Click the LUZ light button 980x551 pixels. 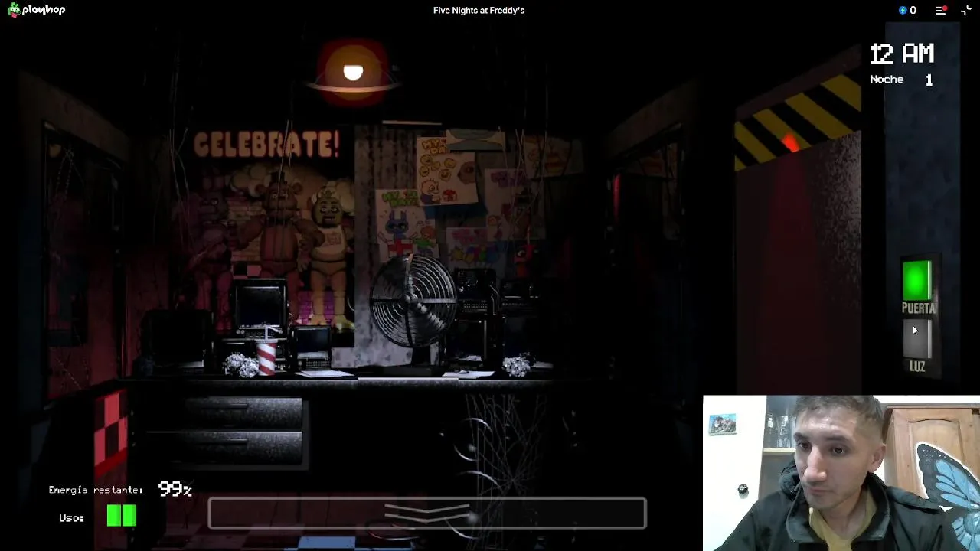916,339
